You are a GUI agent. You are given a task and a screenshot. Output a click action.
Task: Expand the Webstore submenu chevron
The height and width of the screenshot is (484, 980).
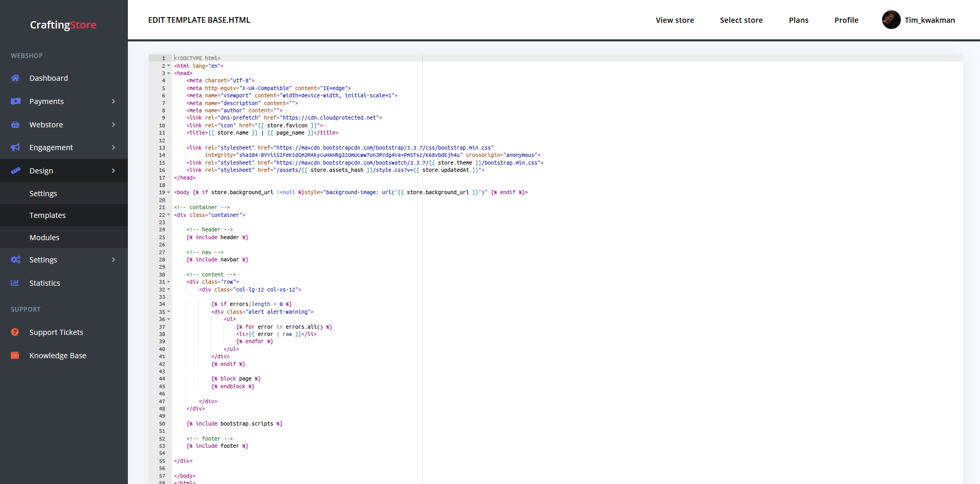click(113, 125)
